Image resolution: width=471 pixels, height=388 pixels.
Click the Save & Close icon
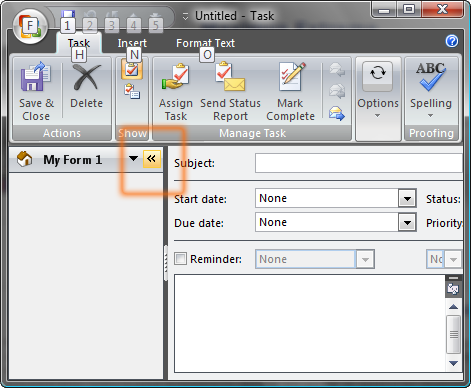36,77
